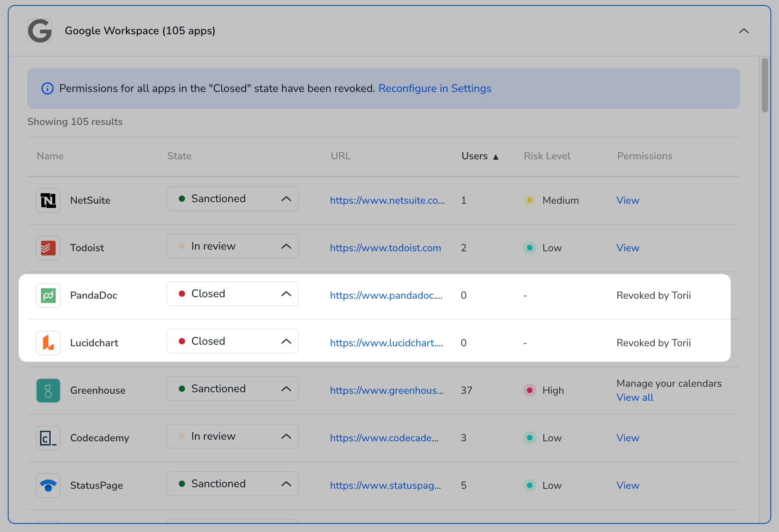
Task: Click the Todoist website URL link
Action: (x=386, y=248)
